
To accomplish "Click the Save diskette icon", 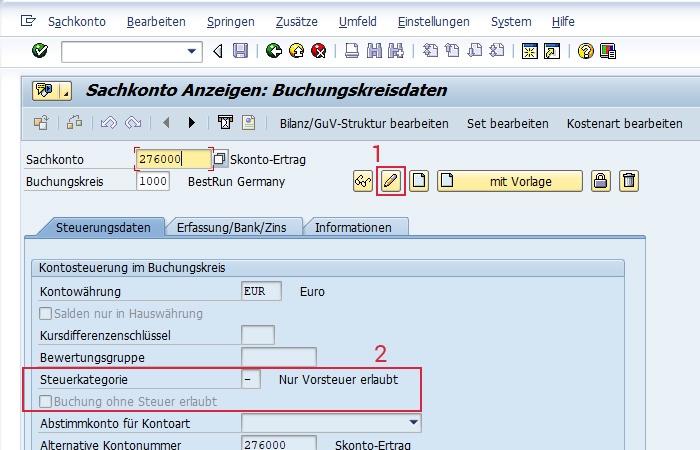I will tap(240, 51).
